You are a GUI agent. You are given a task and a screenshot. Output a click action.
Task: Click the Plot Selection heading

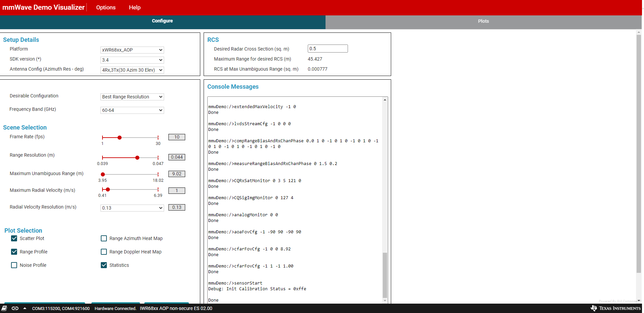[x=23, y=231]
